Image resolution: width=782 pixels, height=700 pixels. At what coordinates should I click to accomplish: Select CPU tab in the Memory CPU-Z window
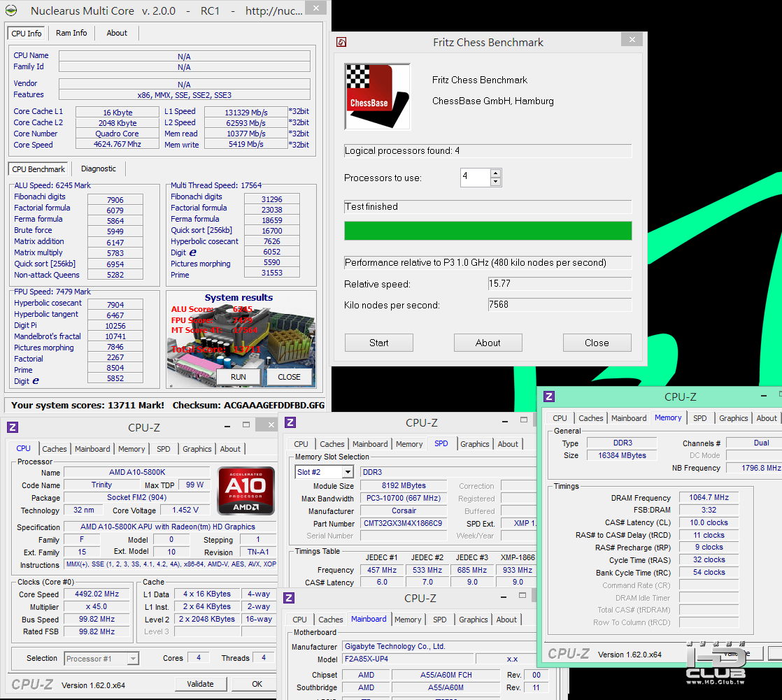[x=560, y=418]
